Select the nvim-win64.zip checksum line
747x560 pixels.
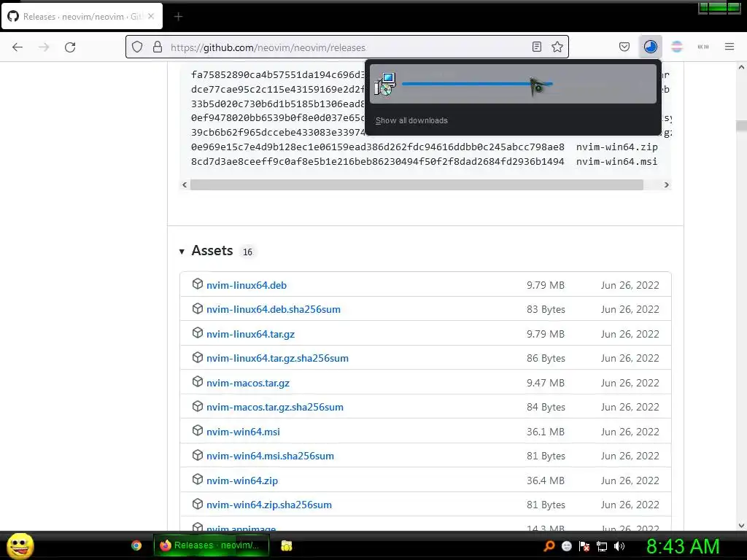[424, 147]
